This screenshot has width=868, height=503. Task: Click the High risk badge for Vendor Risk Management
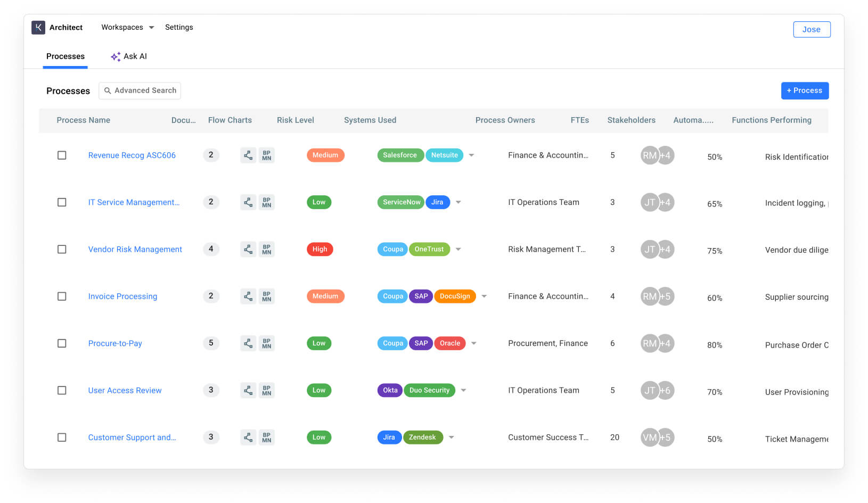320,249
